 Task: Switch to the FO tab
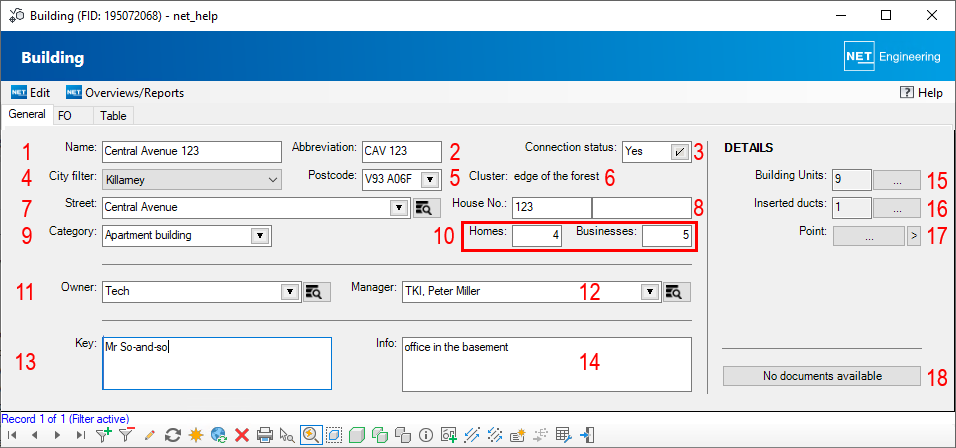click(x=64, y=116)
